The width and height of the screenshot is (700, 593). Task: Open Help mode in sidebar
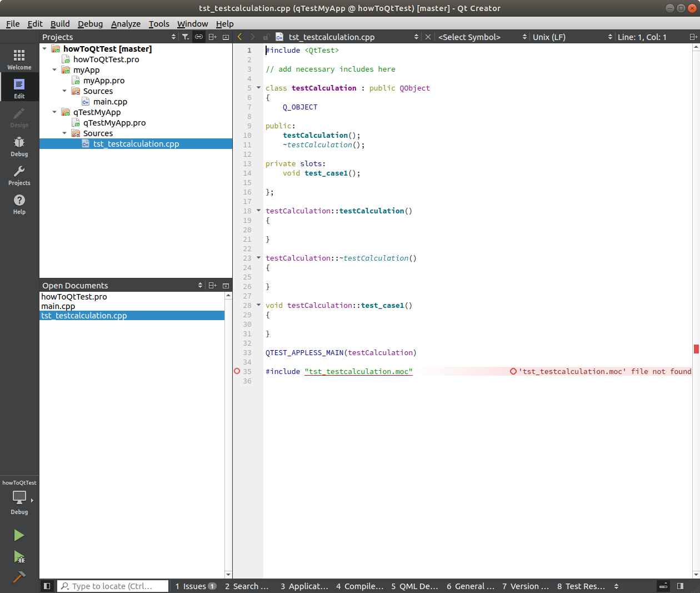[x=19, y=204]
